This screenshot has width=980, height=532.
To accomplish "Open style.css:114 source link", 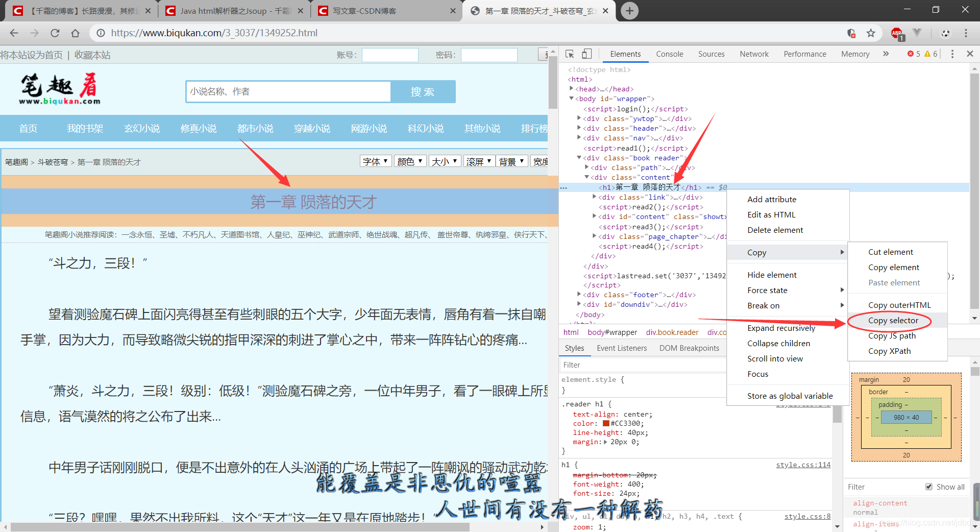I will [803, 465].
